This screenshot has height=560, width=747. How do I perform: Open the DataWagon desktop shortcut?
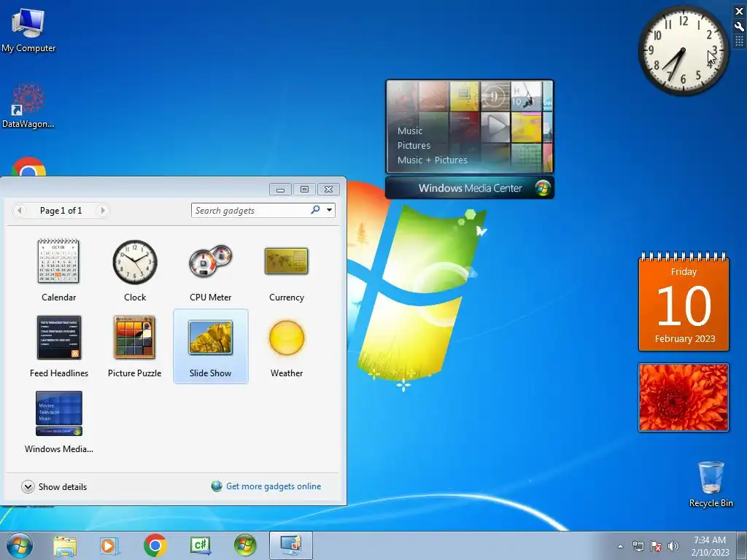(28, 106)
